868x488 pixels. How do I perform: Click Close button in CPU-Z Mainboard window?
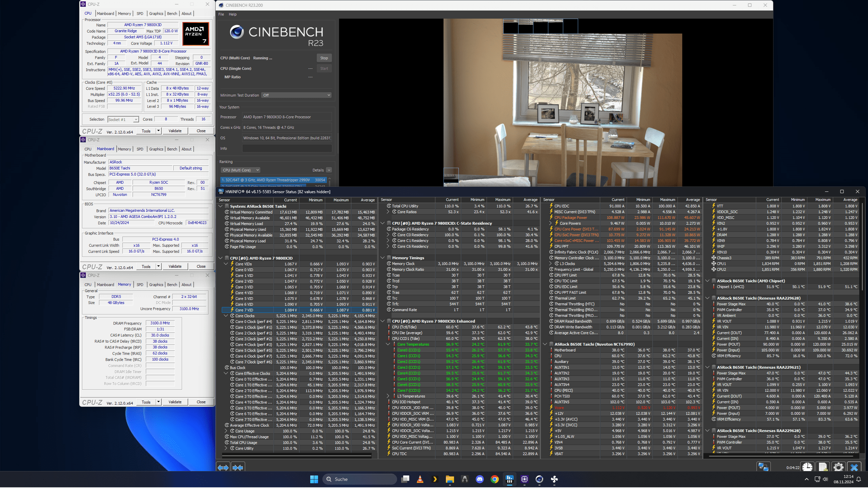[x=201, y=266]
